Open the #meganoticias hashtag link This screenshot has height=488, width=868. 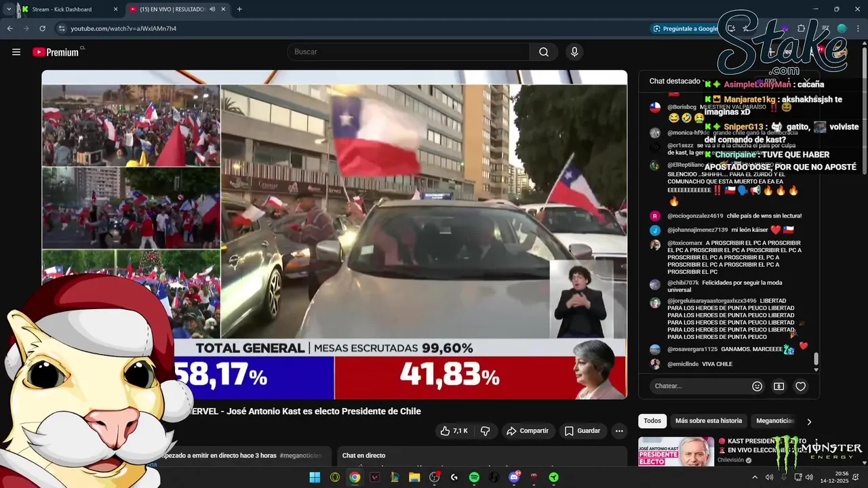point(300,455)
